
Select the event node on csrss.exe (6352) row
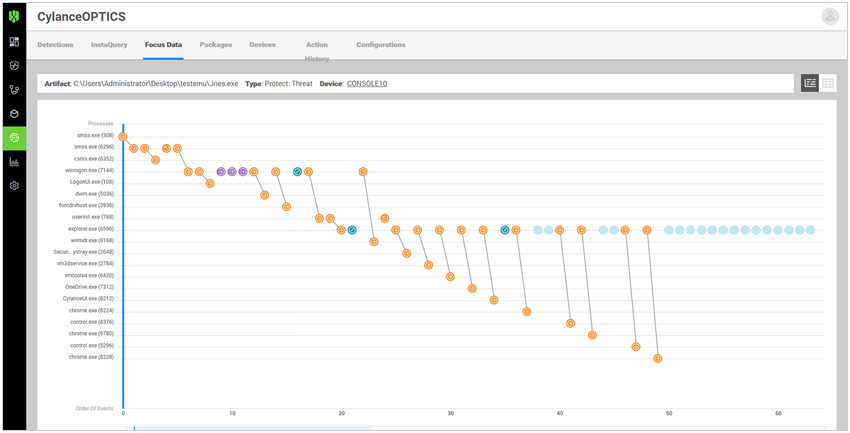pyautogui.click(x=156, y=160)
